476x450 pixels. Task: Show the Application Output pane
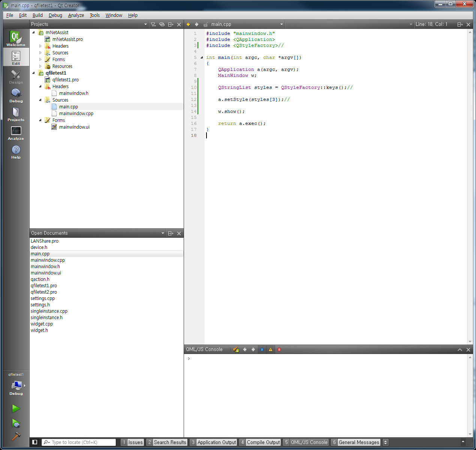click(x=213, y=442)
